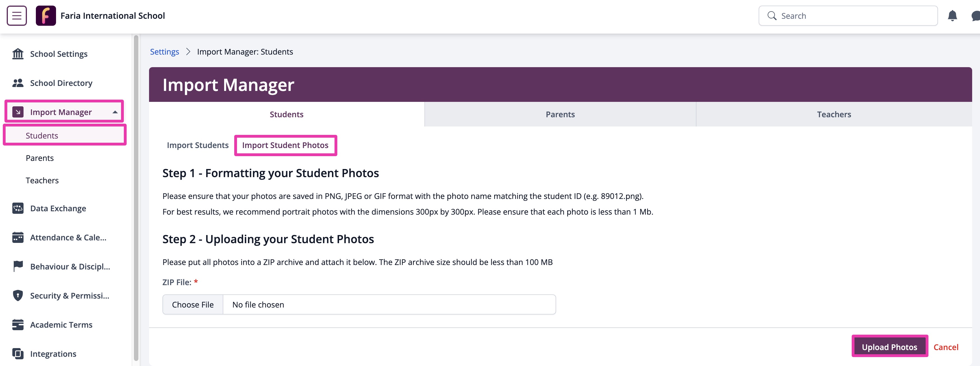
Task: Select Academic Terms in the sidebar
Action: 61,325
